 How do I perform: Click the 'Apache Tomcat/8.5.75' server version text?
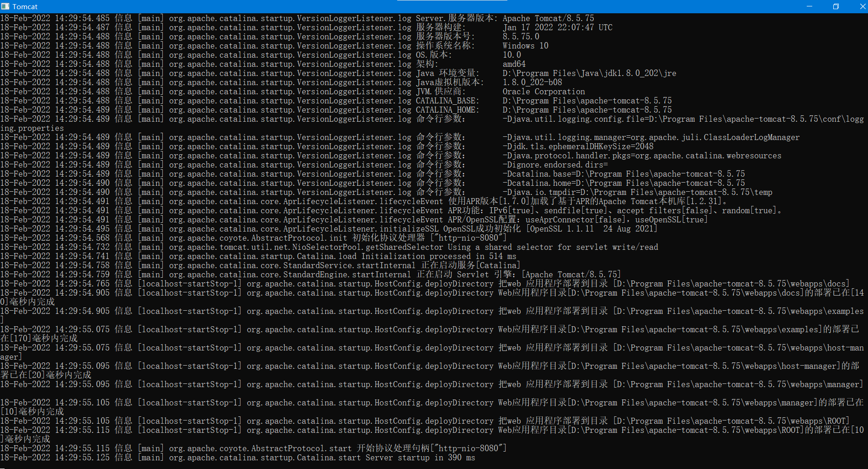click(548, 18)
